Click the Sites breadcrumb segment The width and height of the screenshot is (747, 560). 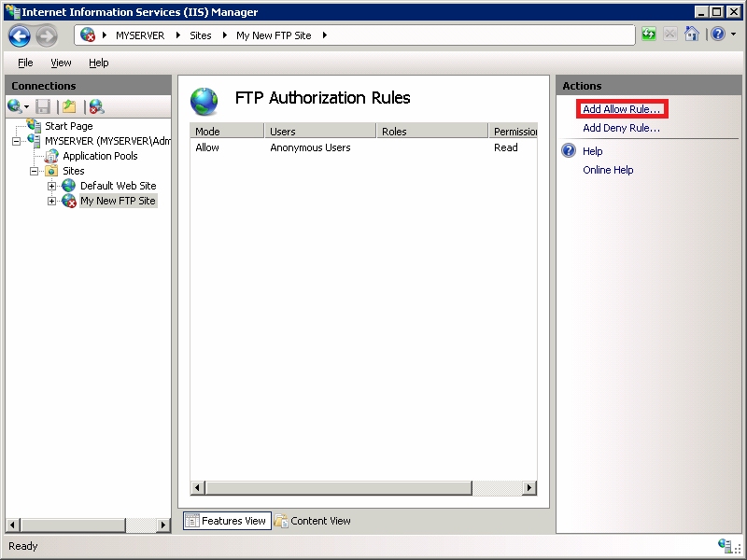coord(201,35)
